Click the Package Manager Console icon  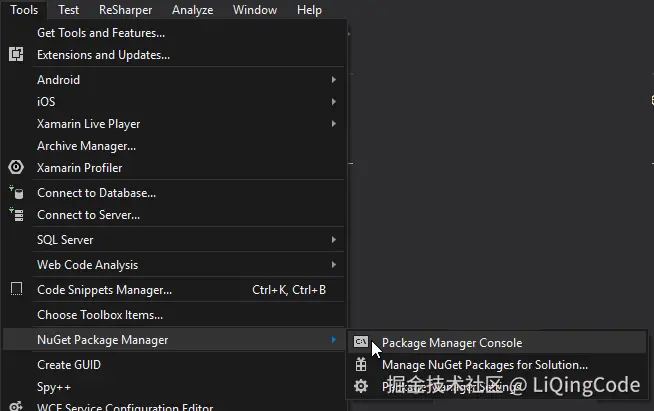(361, 342)
